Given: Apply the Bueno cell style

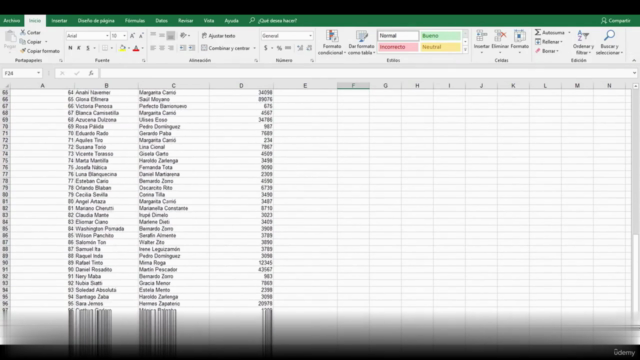Looking at the screenshot, I should tap(440, 36).
